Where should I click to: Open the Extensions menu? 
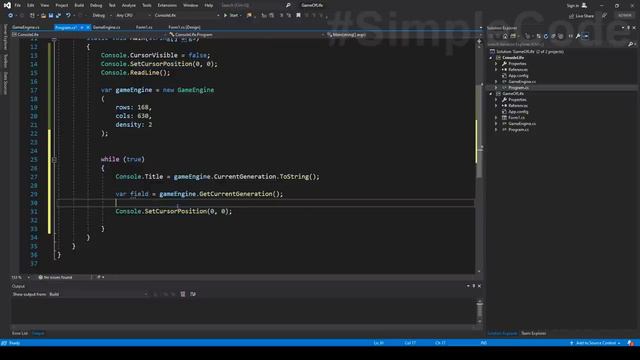click(x=167, y=5)
